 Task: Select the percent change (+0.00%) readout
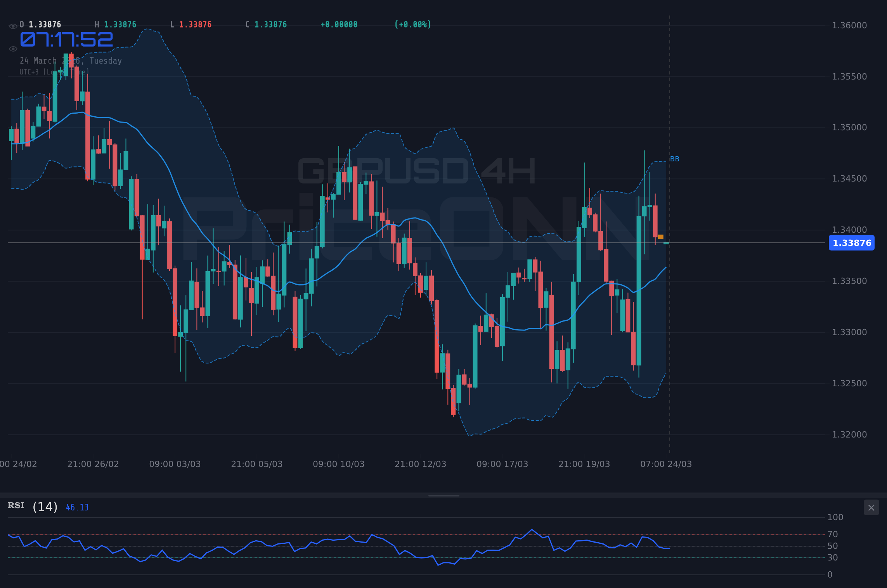(412, 24)
